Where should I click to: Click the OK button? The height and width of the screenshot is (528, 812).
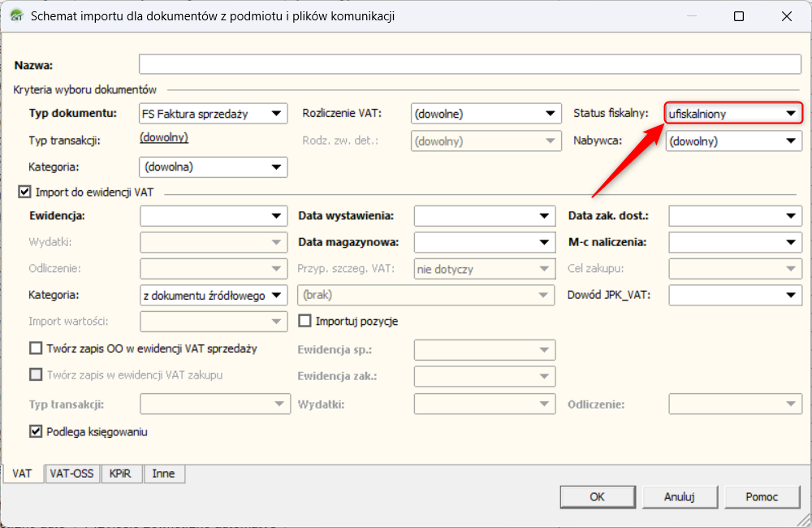597,496
